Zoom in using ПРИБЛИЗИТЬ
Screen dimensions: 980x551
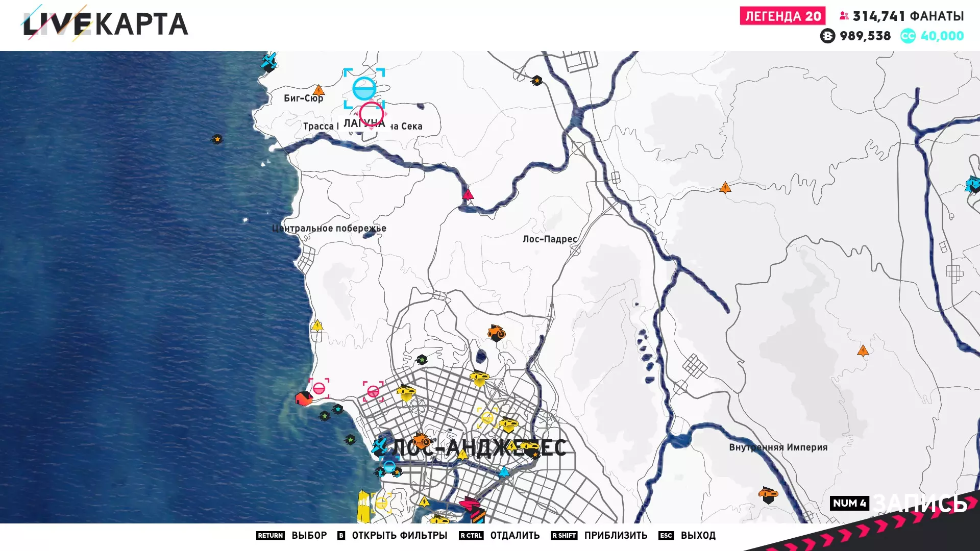(x=616, y=535)
